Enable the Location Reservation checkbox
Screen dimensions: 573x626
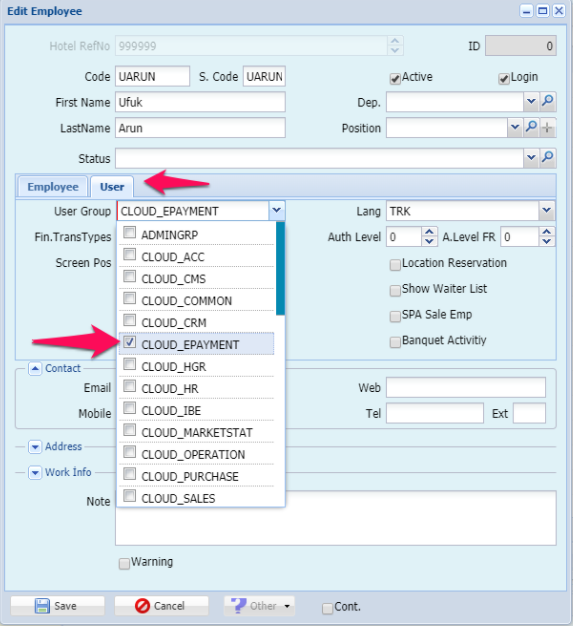(395, 265)
